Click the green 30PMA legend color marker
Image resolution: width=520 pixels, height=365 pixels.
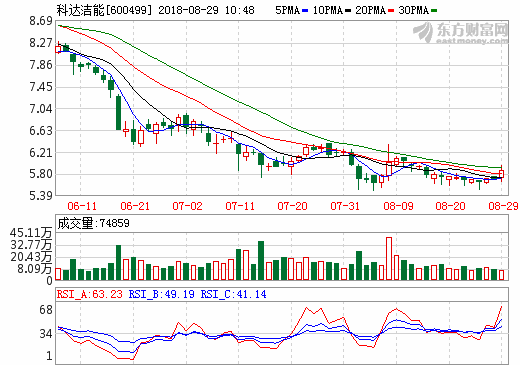point(434,11)
